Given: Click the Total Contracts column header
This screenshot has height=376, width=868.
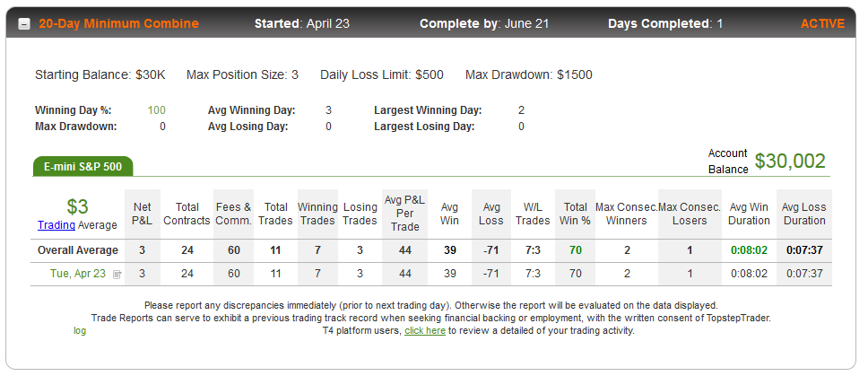Looking at the screenshot, I should pyautogui.click(x=187, y=214).
